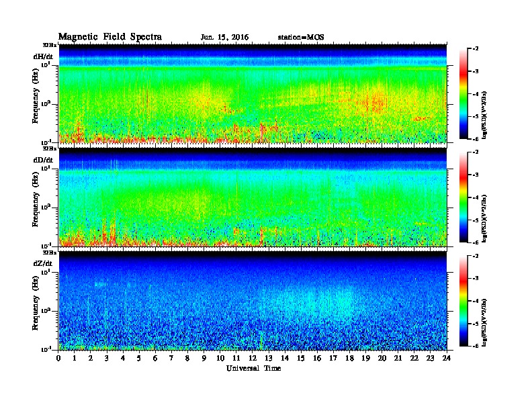Image resolution: width=532 pixels, height=411 pixels.
Task: Click hour tick label "4" on time axis
Action: pos(123,359)
